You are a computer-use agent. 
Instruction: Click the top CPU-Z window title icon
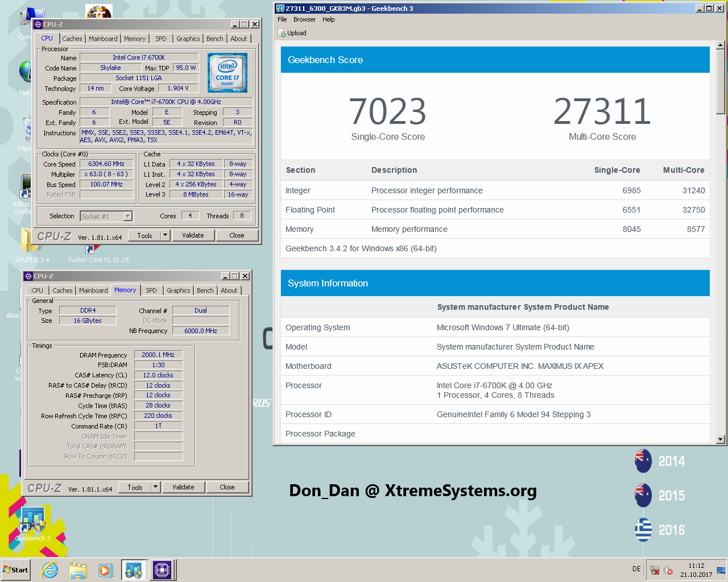[38, 24]
